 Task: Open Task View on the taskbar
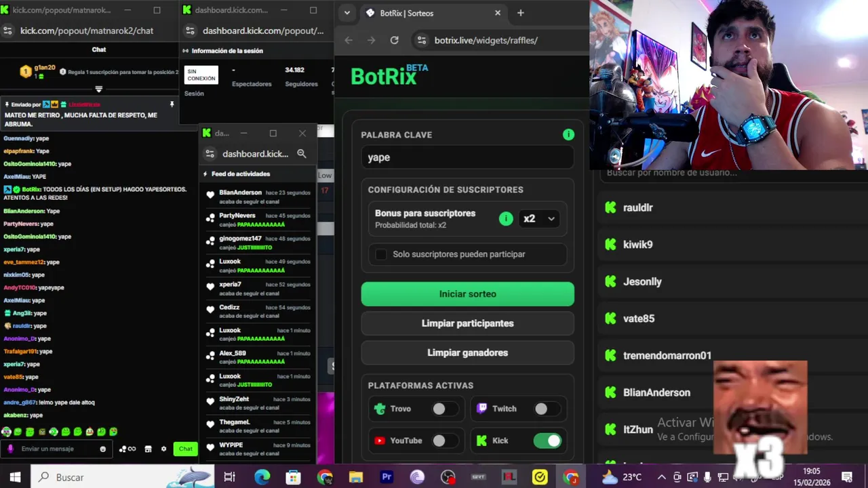(229, 477)
